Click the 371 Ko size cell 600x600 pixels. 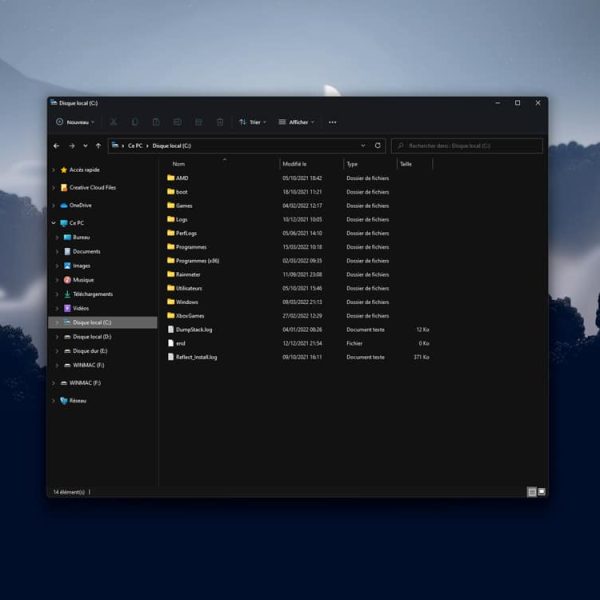pyautogui.click(x=421, y=357)
